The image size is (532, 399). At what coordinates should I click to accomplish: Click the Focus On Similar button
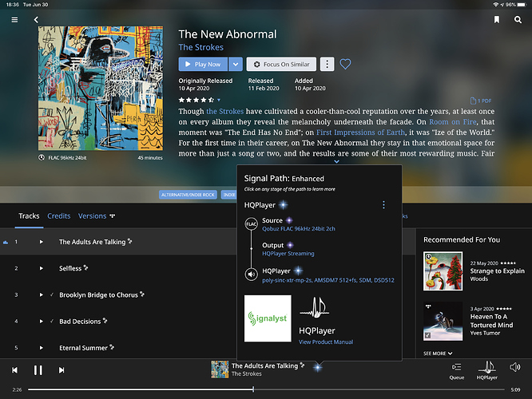tap(281, 64)
